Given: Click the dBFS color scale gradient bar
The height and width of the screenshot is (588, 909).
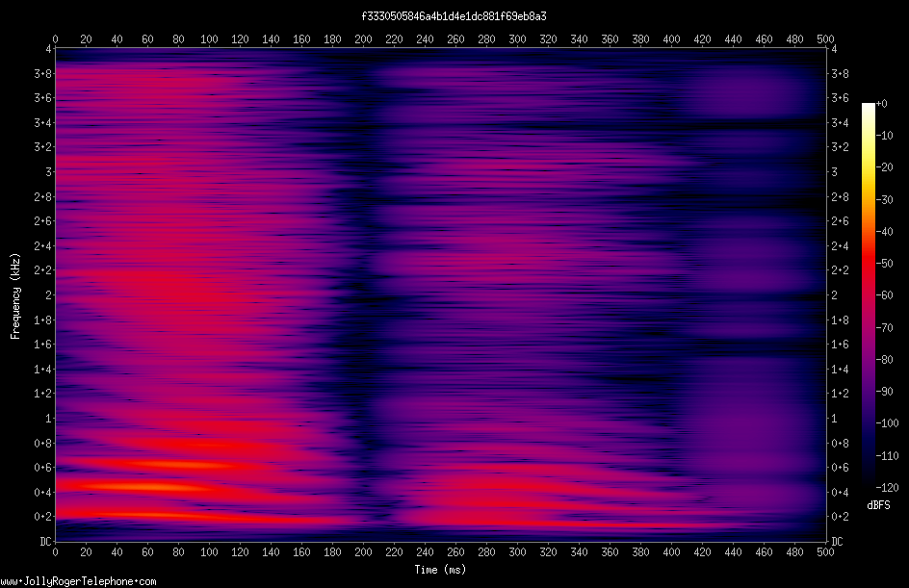Looking at the screenshot, I should (868, 295).
